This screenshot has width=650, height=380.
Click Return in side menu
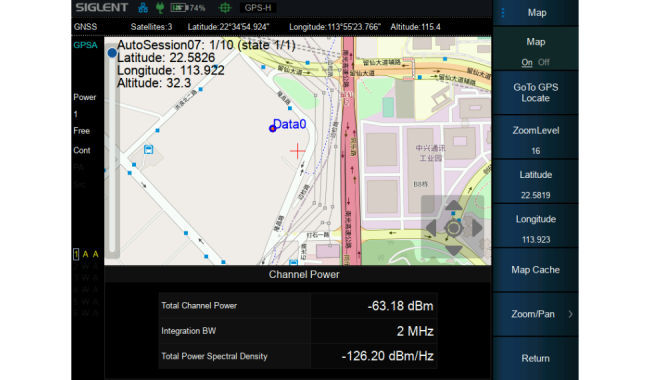(535, 358)
